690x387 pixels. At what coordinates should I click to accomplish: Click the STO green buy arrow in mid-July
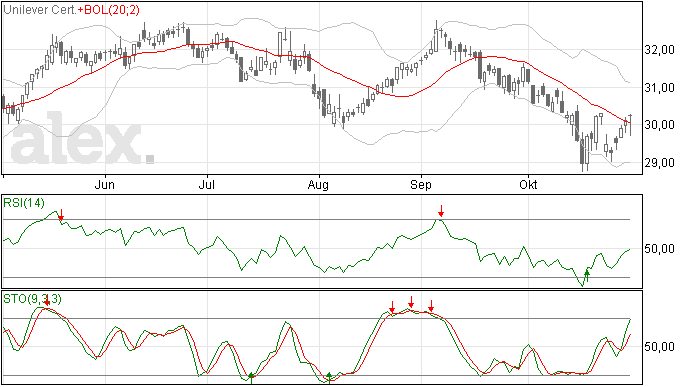click(251, 378)
